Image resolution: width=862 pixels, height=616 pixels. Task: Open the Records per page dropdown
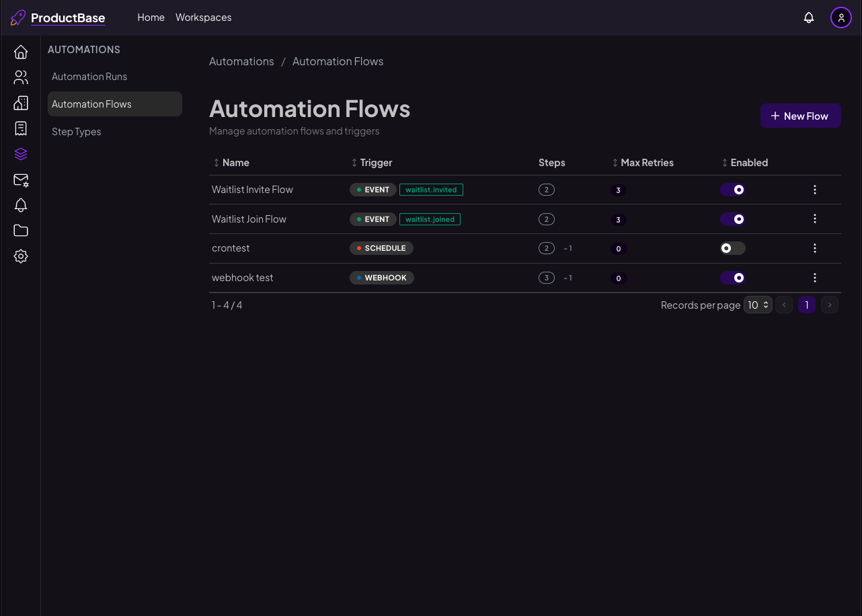pyautogui.click(x=758, y=305)
